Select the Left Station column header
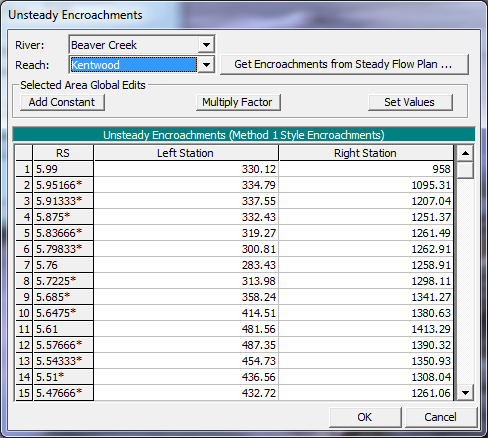This screenshot has height=438, width=488. (186, 153)
